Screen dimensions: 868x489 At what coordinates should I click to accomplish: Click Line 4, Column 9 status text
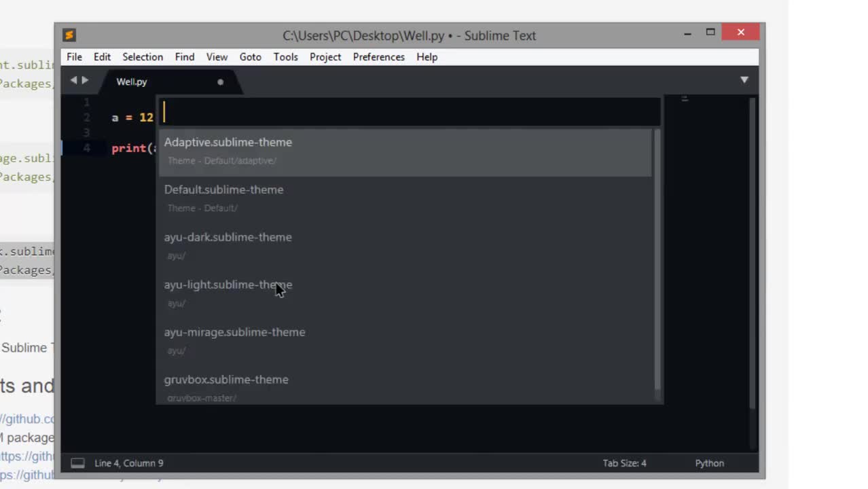click(x=129, y=463)
